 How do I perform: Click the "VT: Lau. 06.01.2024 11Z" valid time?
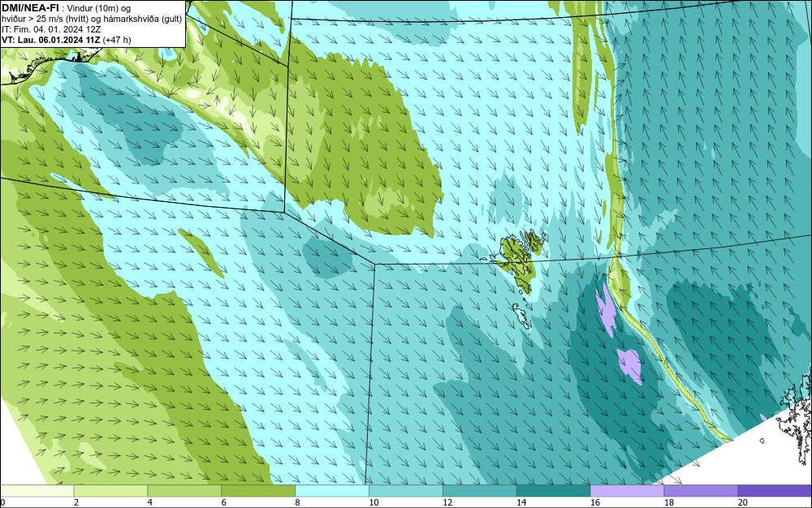tap(51, 40)
